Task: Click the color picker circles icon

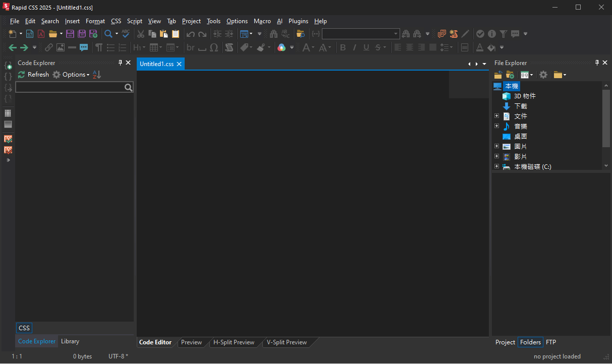Action: pyautogui.click(x=282, y=47)
